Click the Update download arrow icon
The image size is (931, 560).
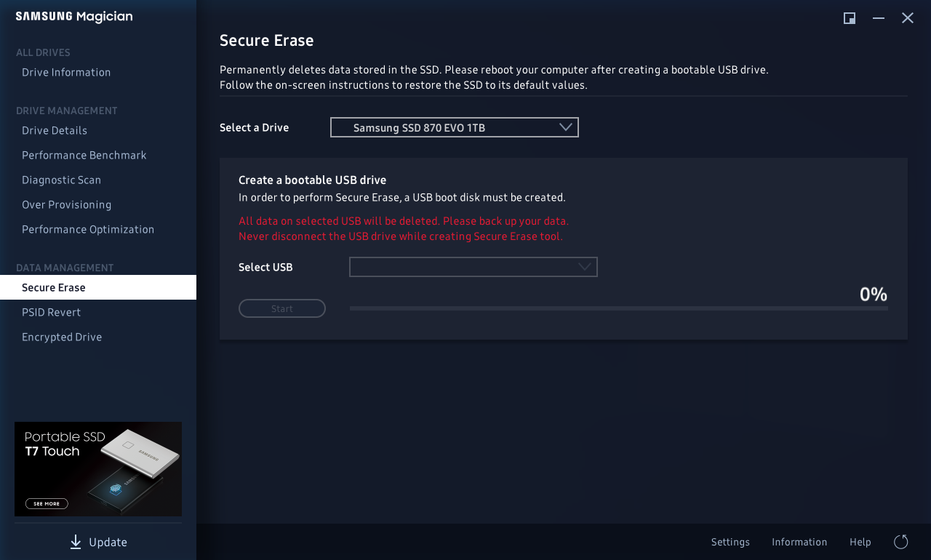[x=76, y=542]
